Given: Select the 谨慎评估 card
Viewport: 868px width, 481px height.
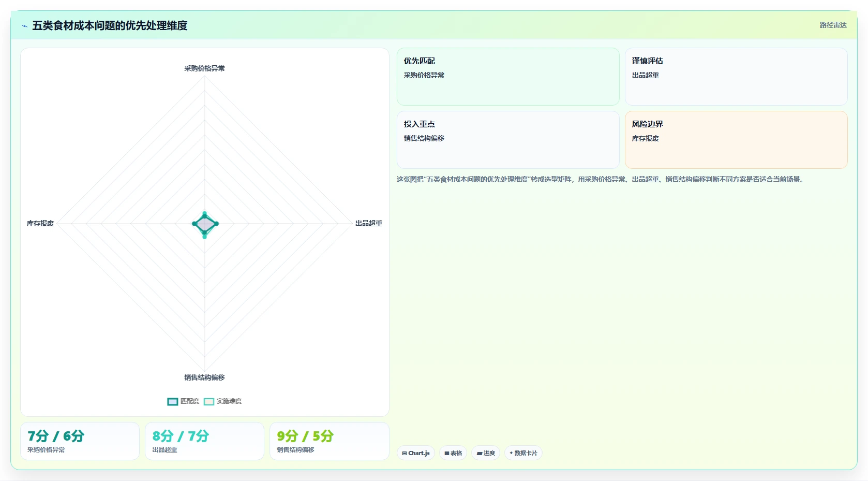Looking at the screenshot, I should tap(736, 77).
